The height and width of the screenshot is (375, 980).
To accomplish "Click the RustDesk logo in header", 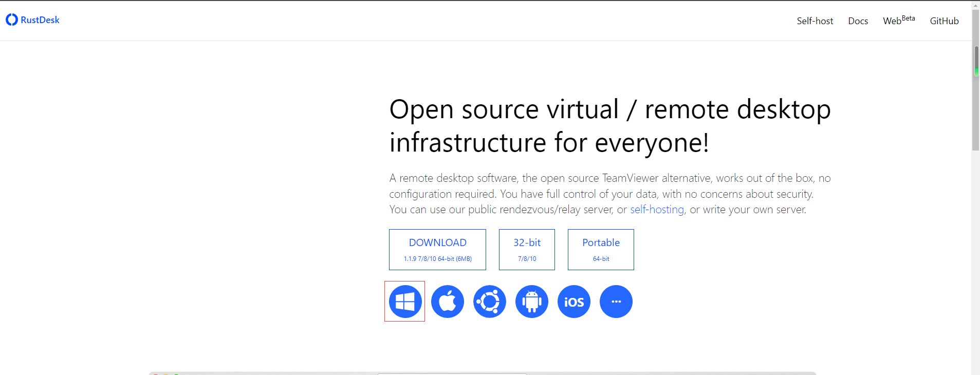I will tap(32, 20).
